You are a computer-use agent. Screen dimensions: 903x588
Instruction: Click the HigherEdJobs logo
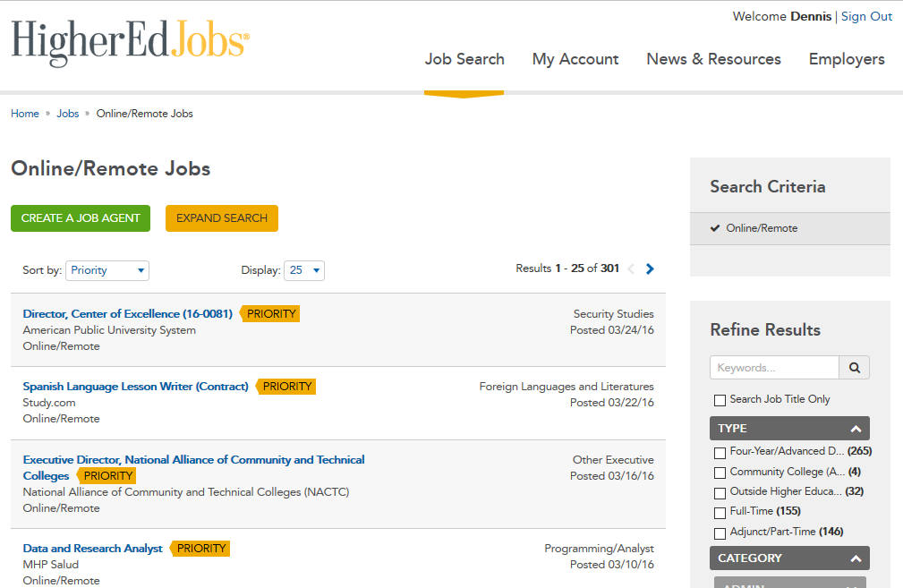pos(131,42)
